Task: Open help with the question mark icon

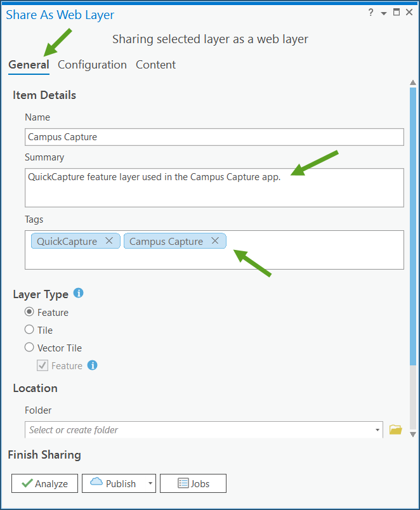Action: click(371, 11)
